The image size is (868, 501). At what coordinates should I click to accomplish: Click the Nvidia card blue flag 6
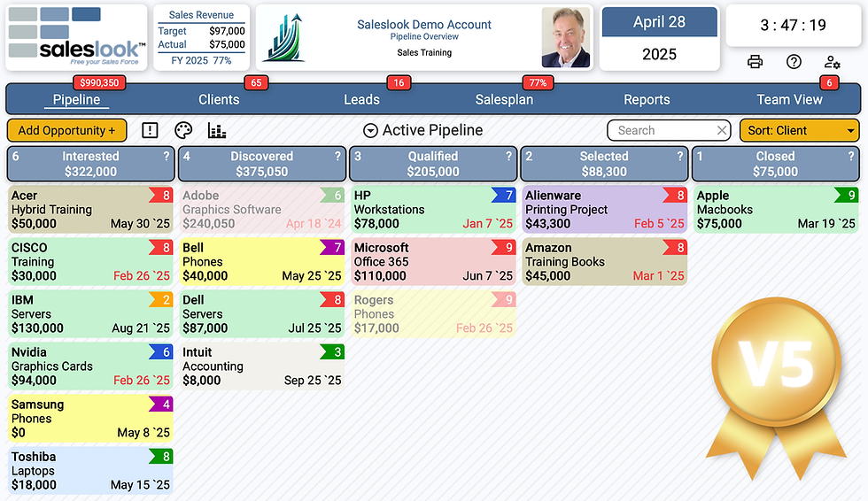coord(161,351)
